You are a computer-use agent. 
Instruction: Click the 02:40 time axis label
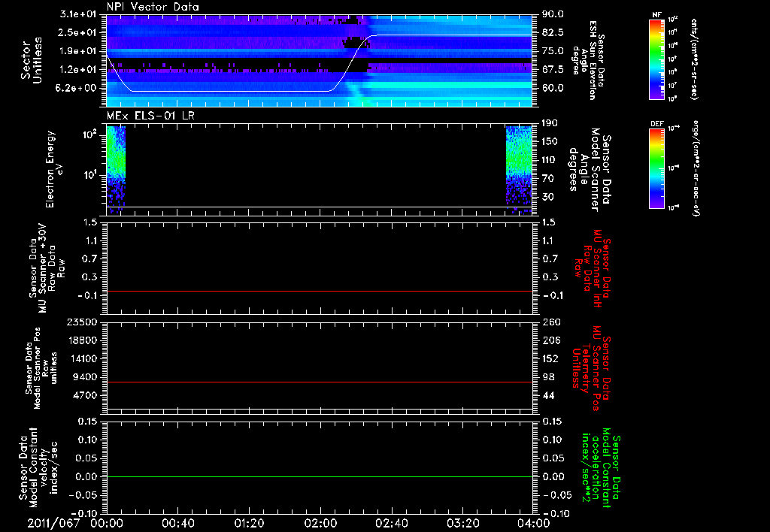tap(391, 523)
